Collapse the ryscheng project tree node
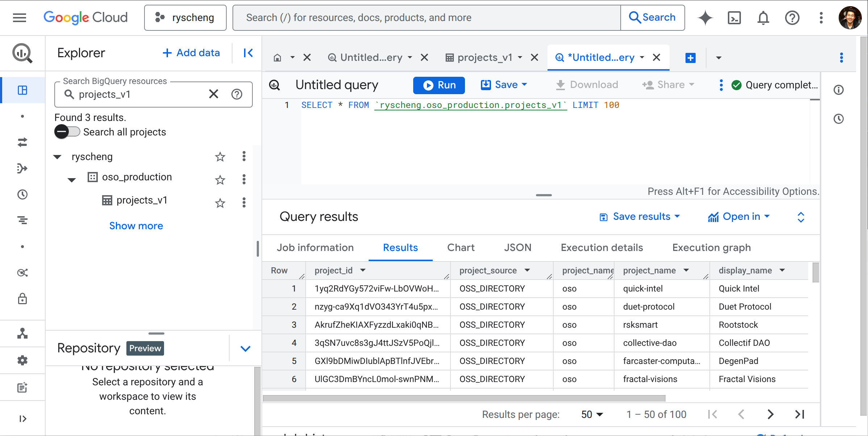Viewport: 868px width, 436px height. tap(57, 156)
